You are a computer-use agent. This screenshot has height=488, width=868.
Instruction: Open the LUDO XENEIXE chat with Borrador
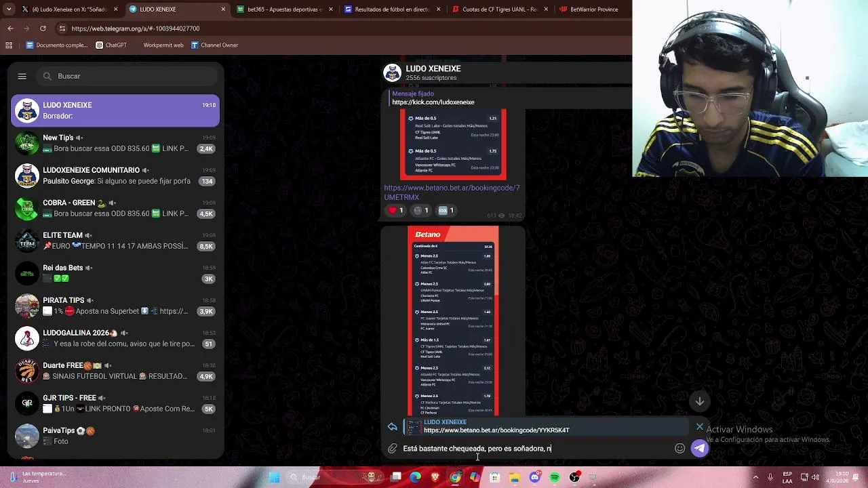pyautogui.click(x=115, y=110)
